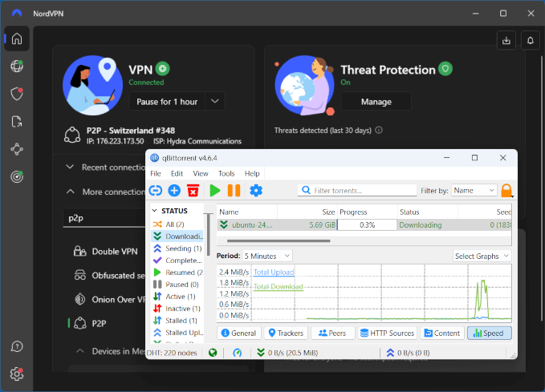Click the NordVPN download icon button
The width and height of the screenshot is (545, 392).
pyautogui.click(x=506, y=40)
